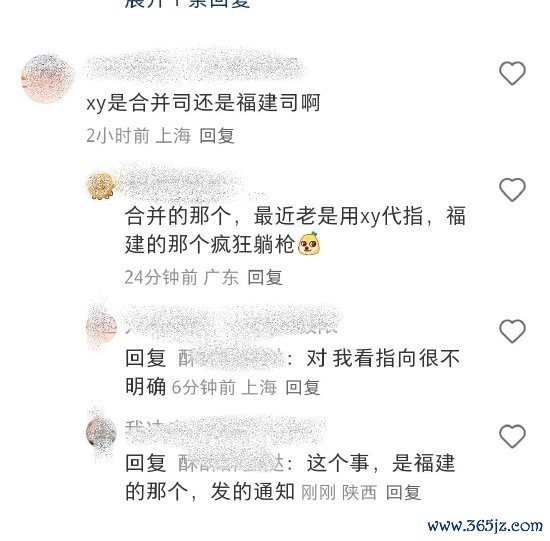Reply to the 2小时前 上海 comment

point(217,136)
